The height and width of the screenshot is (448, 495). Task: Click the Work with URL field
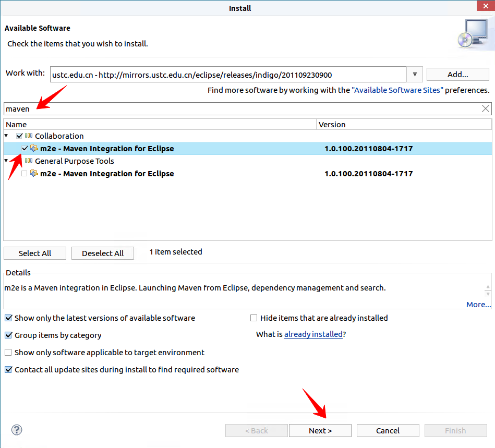tap(228, 75)
